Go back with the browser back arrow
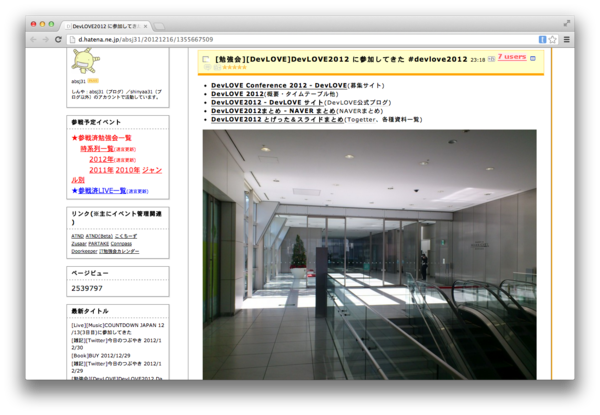The width and height of the screenshot is (600, 415). pos(33,39)
